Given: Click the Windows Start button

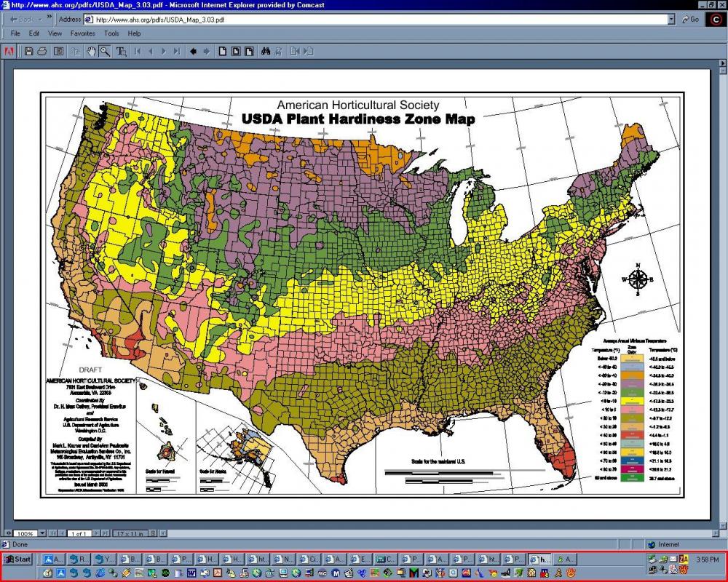Looking at the screenshot, I should [18, 559].
